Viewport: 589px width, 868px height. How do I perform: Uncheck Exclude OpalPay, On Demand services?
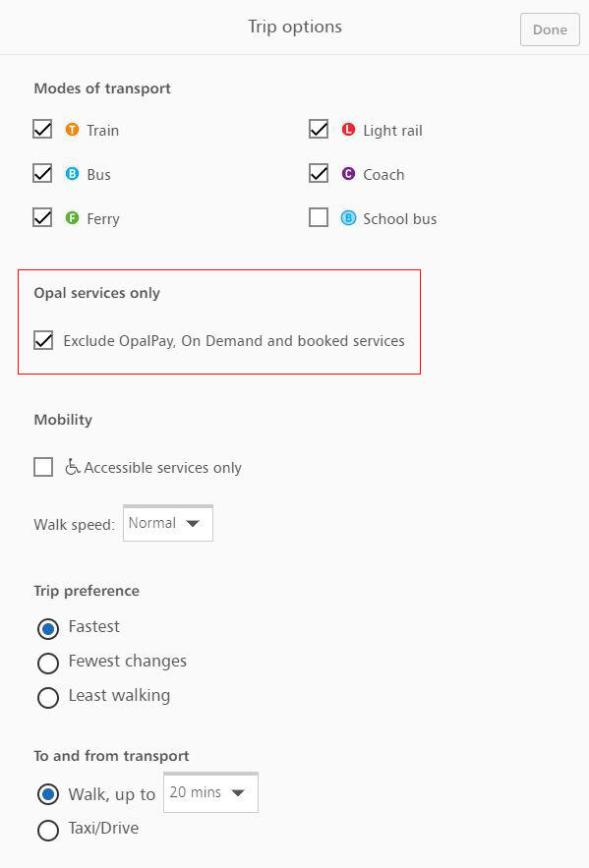(x=43, y=340)
